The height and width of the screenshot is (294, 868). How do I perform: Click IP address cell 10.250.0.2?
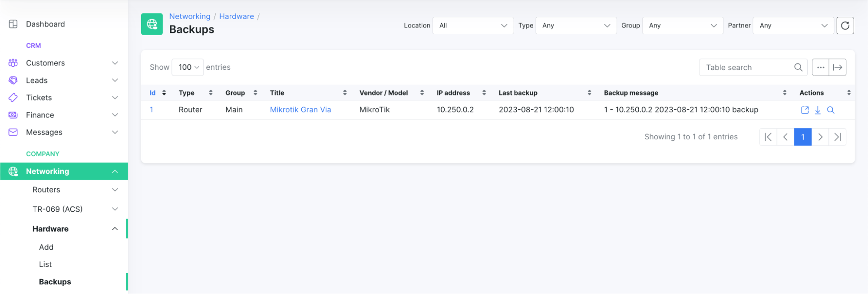click(455, 110)
